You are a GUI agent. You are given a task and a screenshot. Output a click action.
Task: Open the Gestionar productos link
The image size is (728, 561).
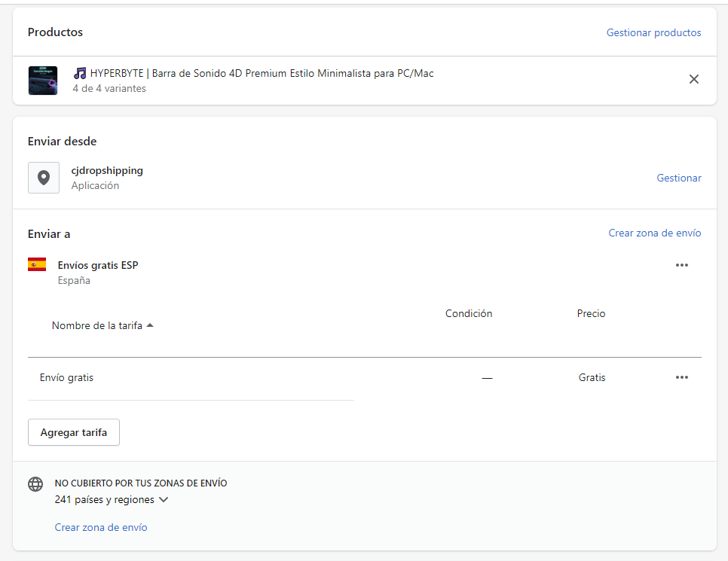[x=653, y=32]
